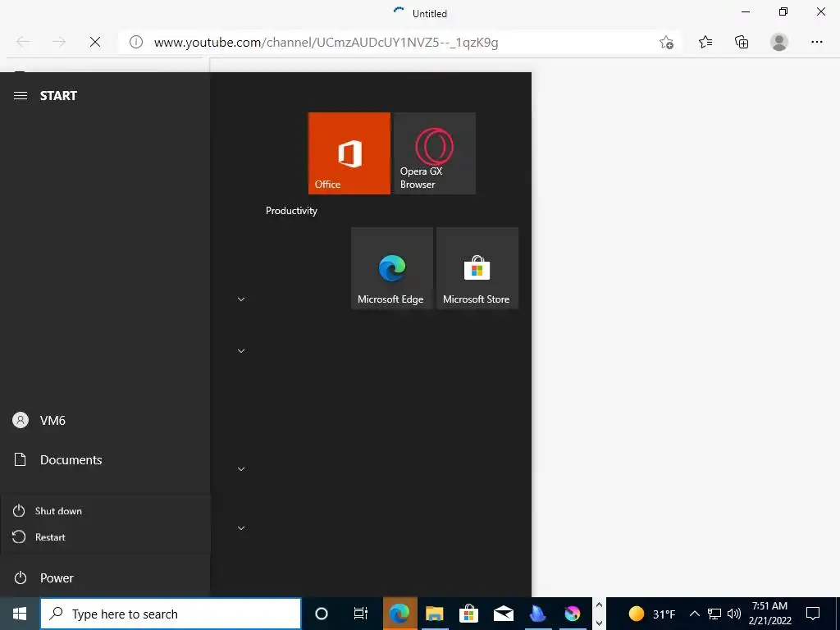Choose Shut down in power menu
840x630 pixels.
[105, 510]
